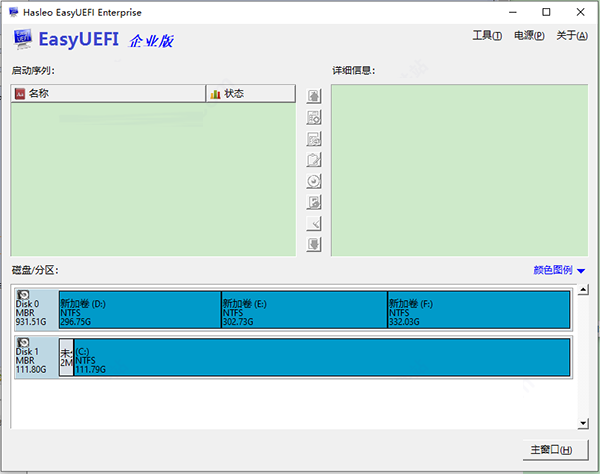Viewport: 600px width, 474px height.
Task: Expand the 颜色图例 color legend link
Action: tap(553, 270)
